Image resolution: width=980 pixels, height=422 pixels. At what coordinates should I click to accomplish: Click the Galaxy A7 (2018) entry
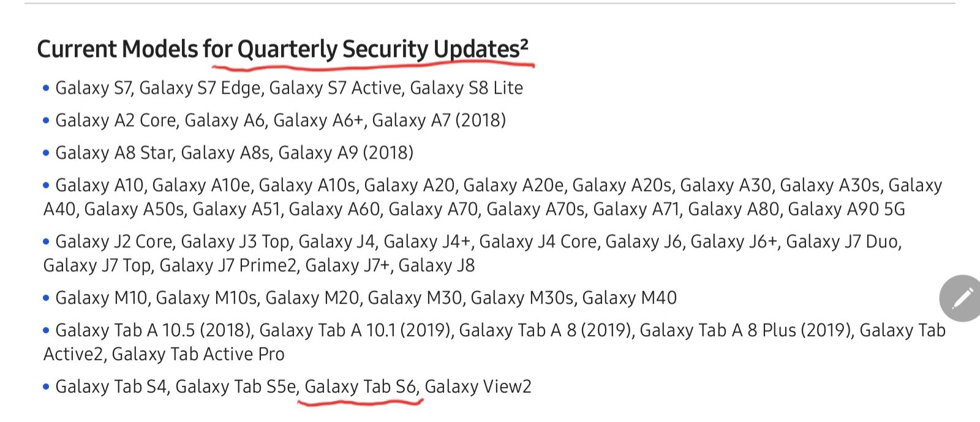(x=439, y=120)
